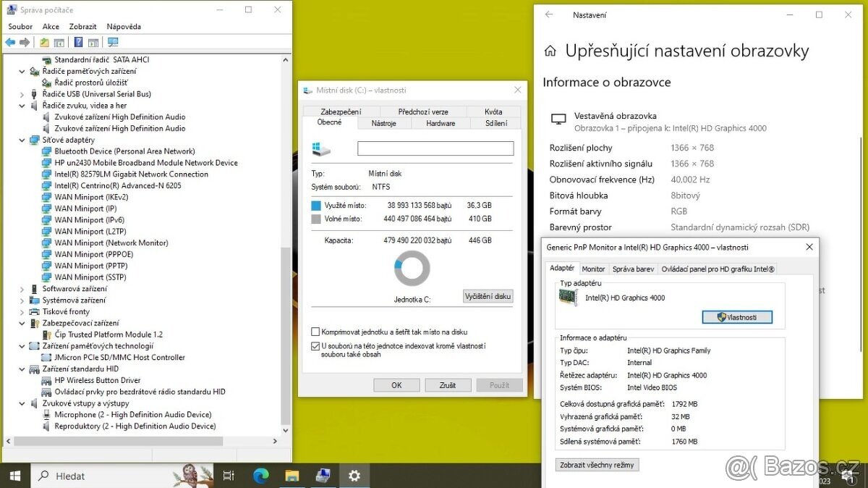The width and height of the screenshot is (868, 488).
Task: Enable 'Komprimovat jednotku a šetřit tak místo na disku'
Action: 315,332
